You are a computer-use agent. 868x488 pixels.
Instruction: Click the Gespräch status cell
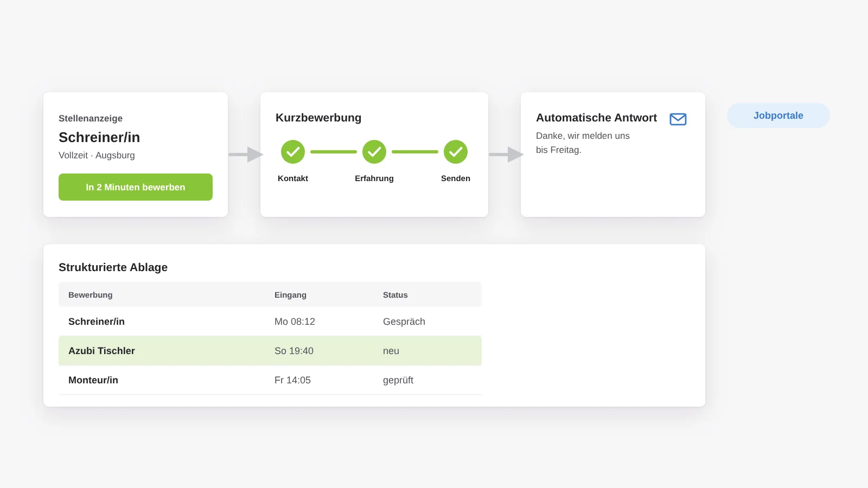pos(404,322)
